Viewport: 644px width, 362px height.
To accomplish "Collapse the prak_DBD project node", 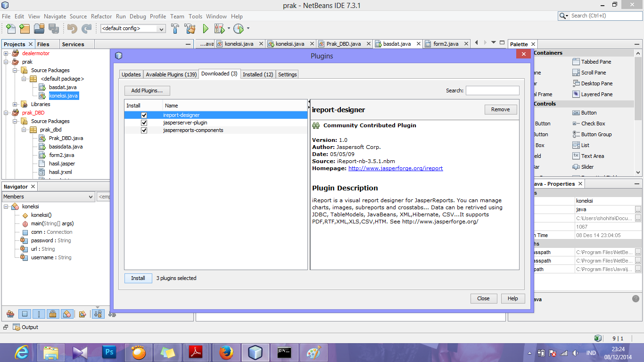I will [6, 113].
